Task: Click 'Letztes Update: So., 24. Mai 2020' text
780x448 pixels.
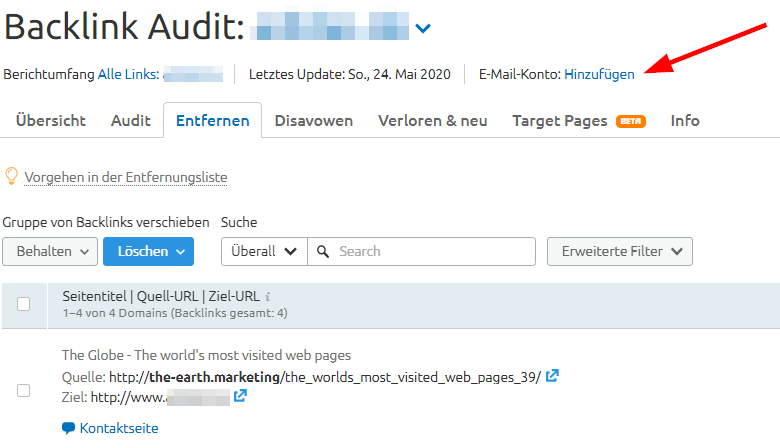Action: coord(350,75)
